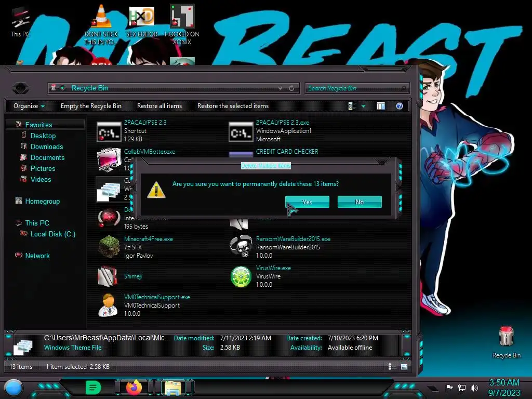Click the back navigation emblem button
The image size is (532, 399).
21,88
